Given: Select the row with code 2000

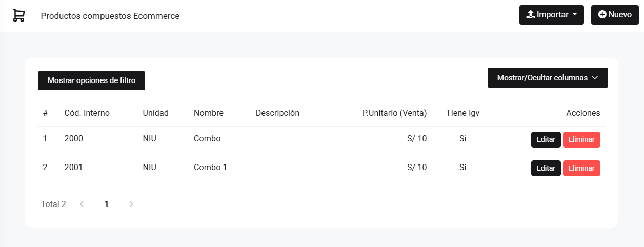Looking at the screenshot, I should pyautogui.click(x=73, y=138).
